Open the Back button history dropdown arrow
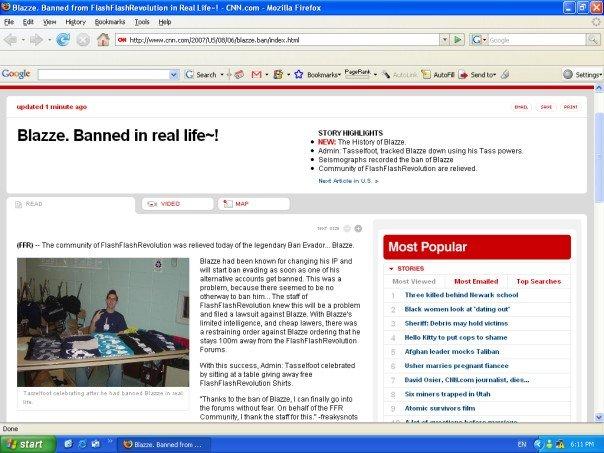 pos(23,40)
